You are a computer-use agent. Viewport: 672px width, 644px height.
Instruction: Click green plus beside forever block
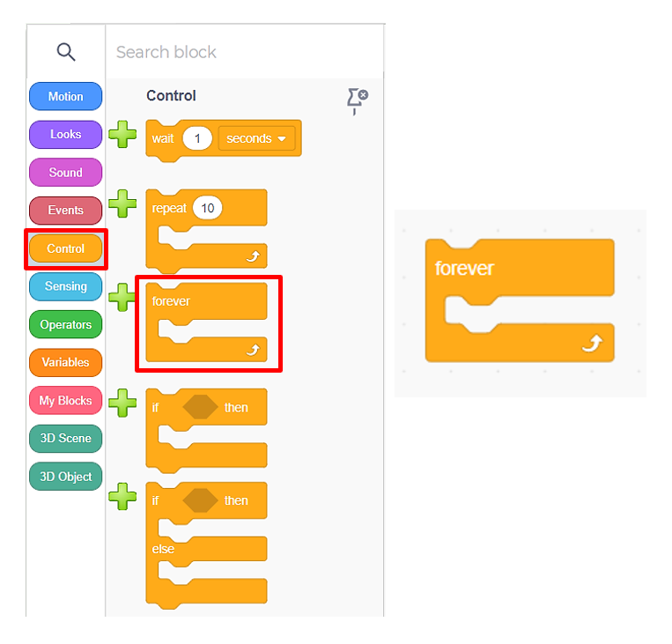[x=122, y=298]
